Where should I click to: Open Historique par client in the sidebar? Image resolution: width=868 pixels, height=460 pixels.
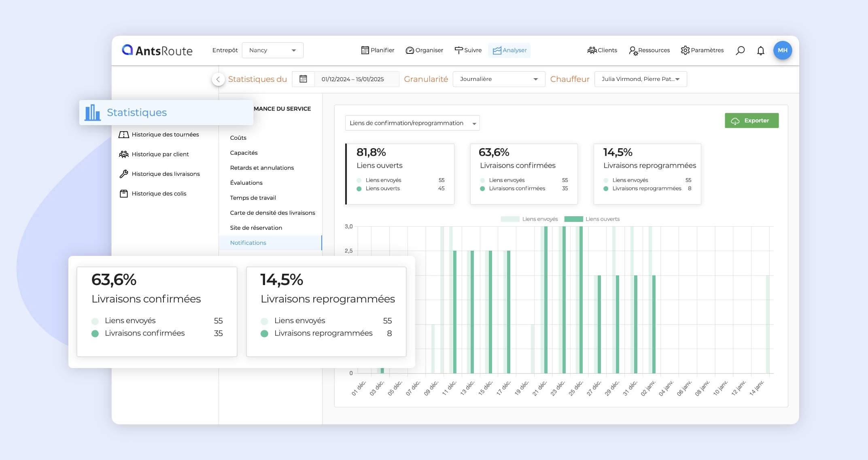[160, 154]
